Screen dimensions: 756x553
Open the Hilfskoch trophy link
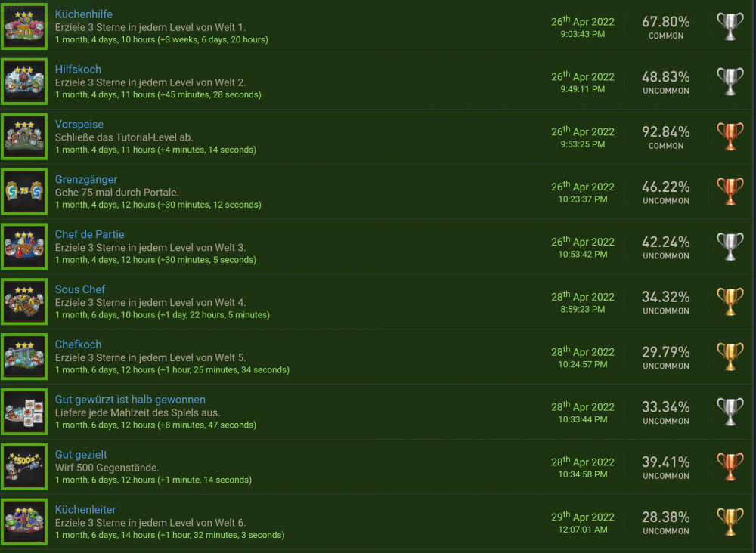pyautogui.click(x=78, y=70)
